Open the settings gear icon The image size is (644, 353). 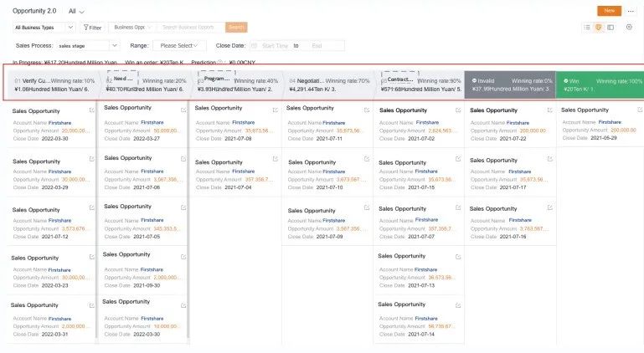(629, 27)
